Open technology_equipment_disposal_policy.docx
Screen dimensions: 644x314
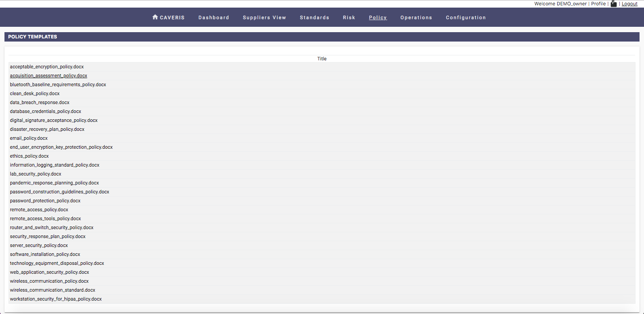click(57, 263)
